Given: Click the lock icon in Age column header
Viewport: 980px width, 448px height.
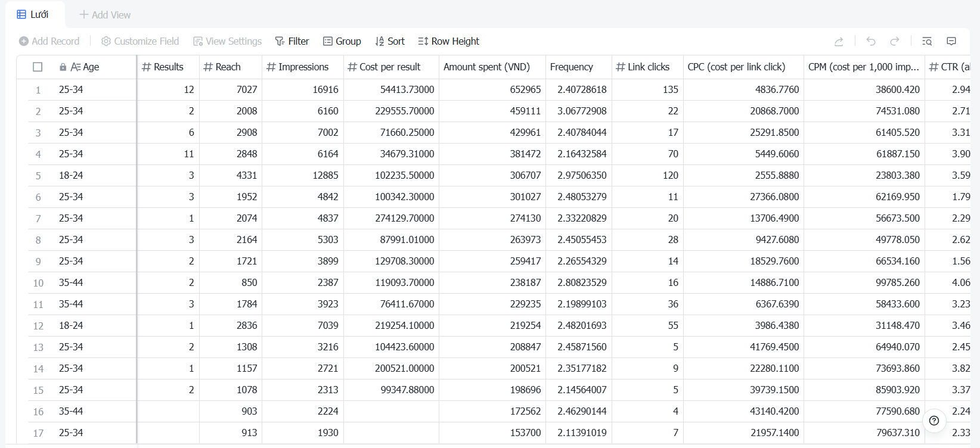Looking at the screenshot, I should 63,67.
